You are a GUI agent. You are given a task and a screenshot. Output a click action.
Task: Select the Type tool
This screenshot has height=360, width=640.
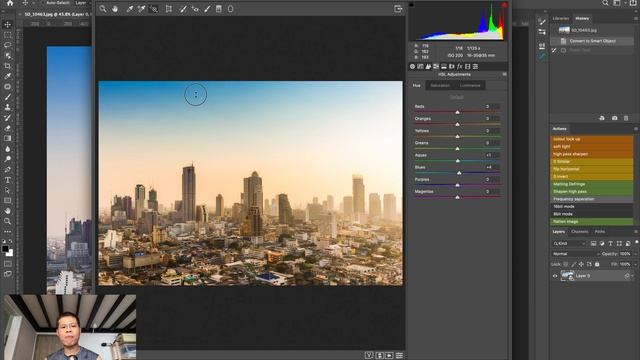7,180
